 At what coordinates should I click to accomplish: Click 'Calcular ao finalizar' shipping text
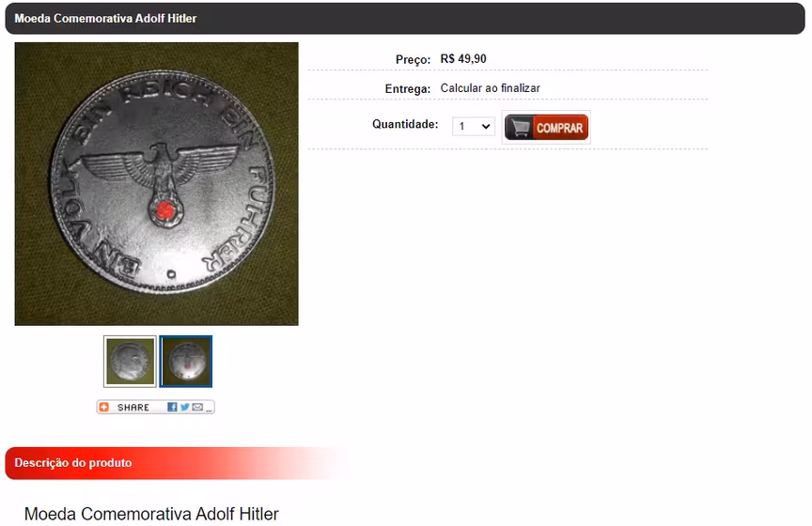pyautogui.click(x=491, y=88)
